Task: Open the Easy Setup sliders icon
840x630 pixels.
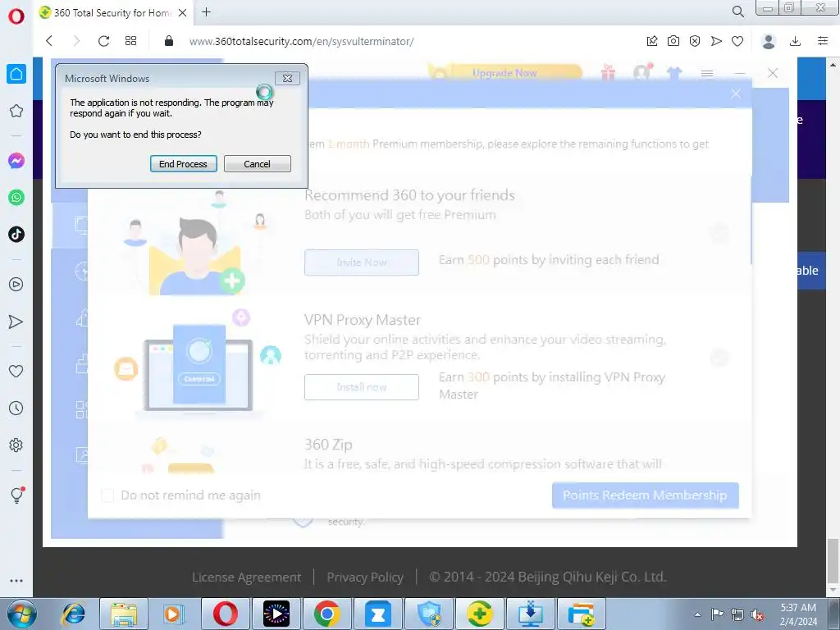Action: click(823, 41)
